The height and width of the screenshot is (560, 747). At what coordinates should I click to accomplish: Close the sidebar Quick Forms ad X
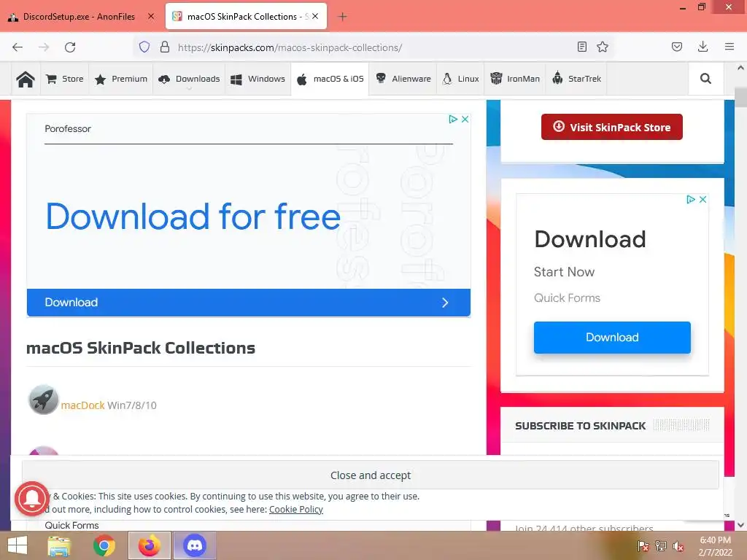(703, 200)
